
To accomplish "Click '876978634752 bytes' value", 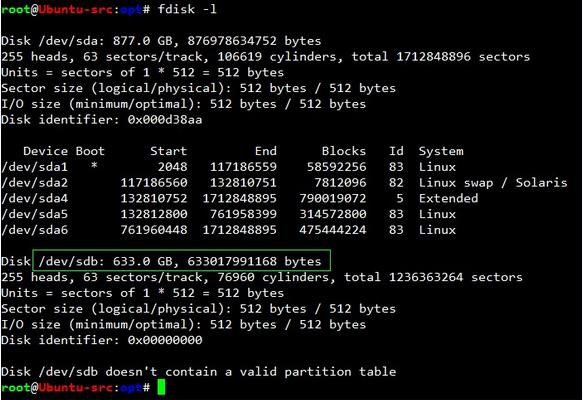I will [254, 41].
